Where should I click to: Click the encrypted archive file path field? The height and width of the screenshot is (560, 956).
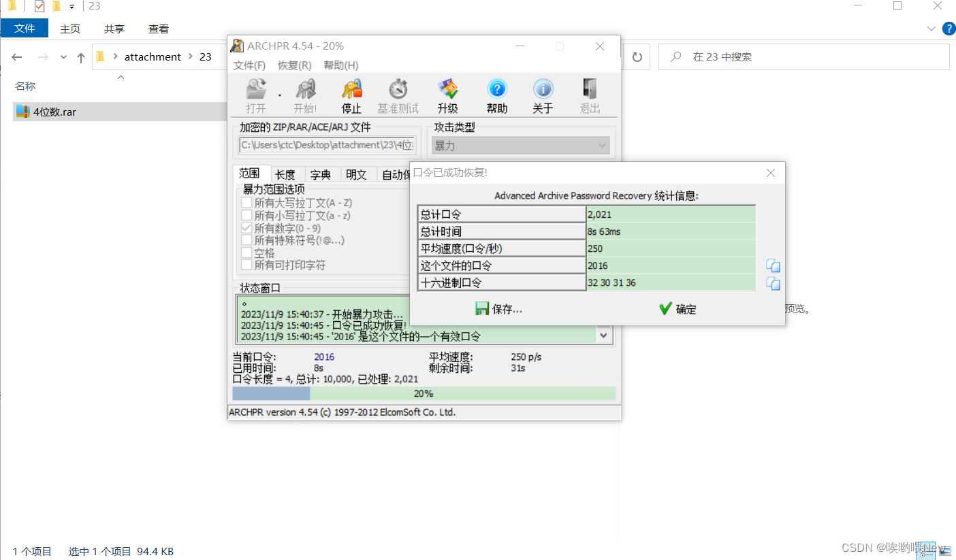[x=328, y=145]
